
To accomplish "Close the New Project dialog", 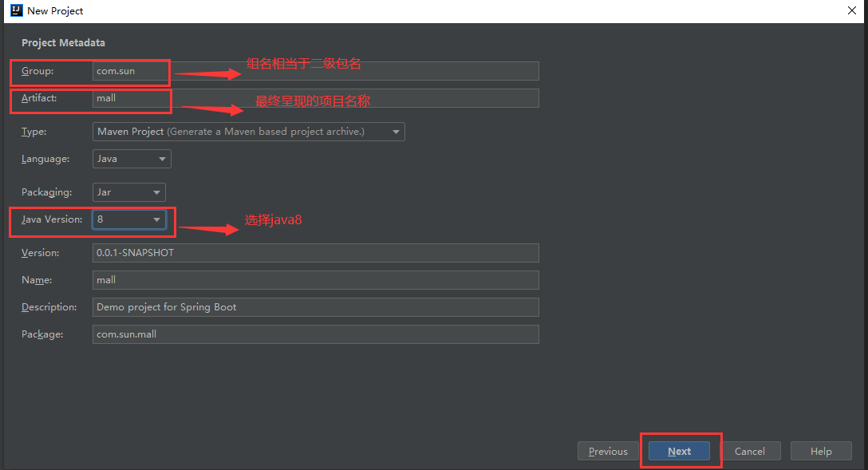I will pos(851,10).
